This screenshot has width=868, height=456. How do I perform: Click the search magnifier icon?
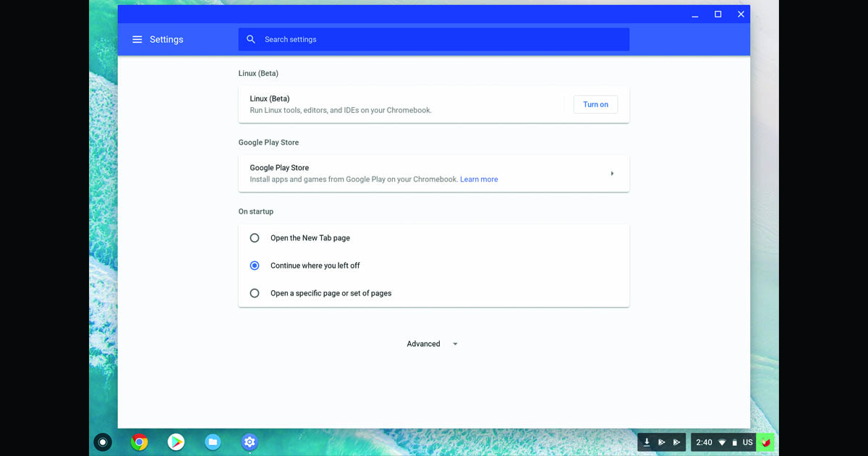click(x=251, y=39)
